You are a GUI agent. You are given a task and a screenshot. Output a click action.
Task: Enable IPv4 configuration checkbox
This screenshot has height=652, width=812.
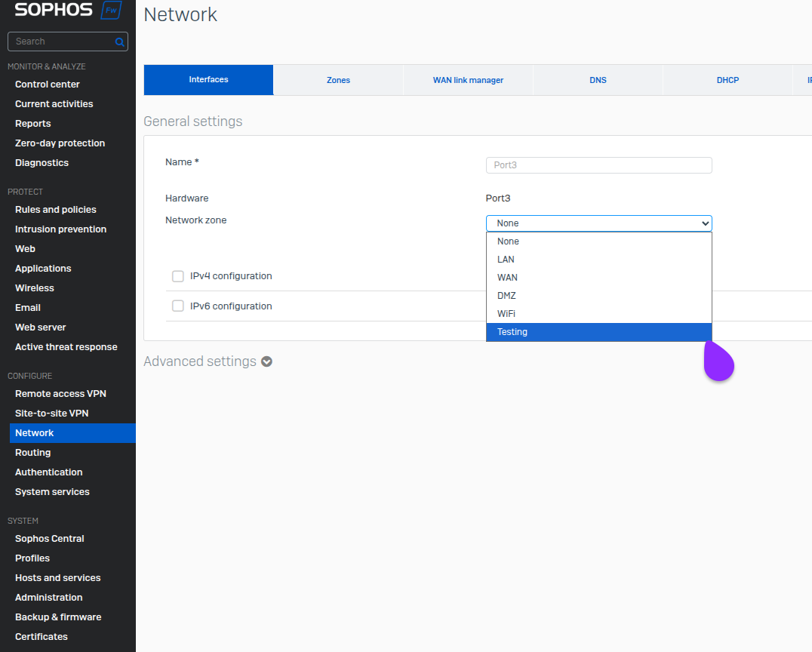[178, 276]
